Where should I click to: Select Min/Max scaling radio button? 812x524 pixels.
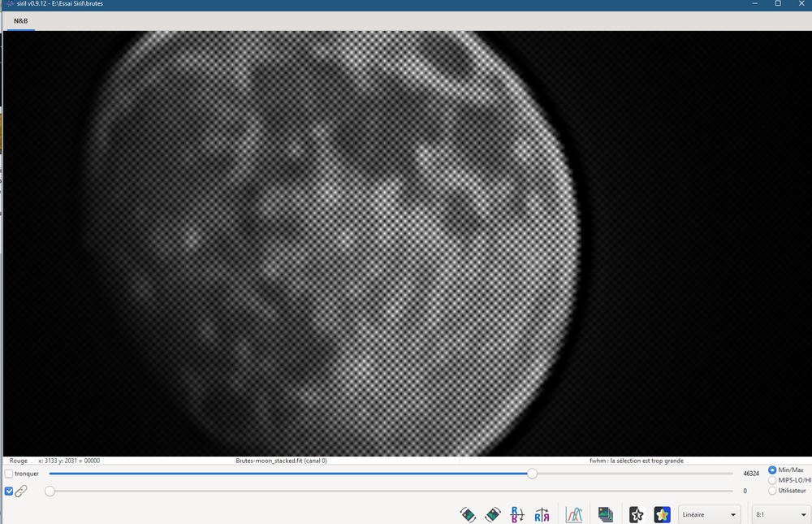[772, 470]
